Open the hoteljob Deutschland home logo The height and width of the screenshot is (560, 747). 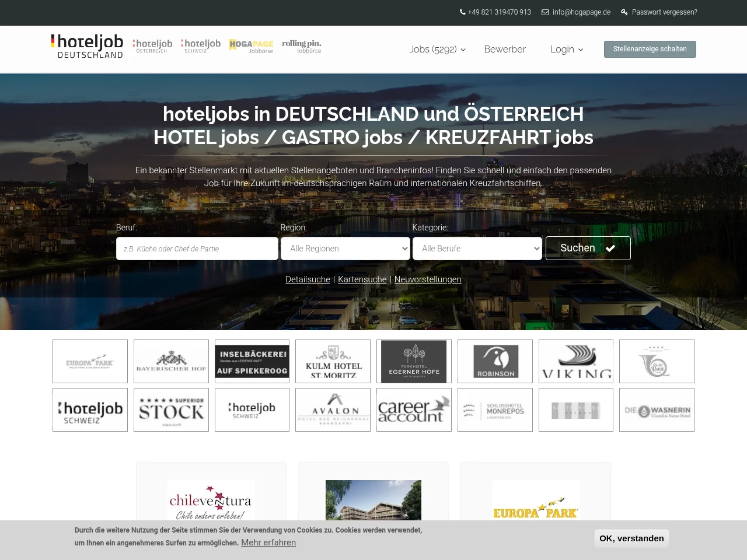pos(87,47)
